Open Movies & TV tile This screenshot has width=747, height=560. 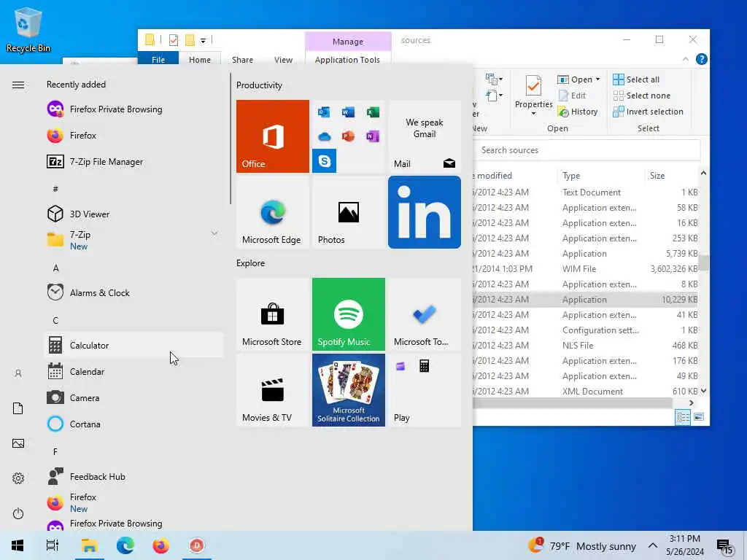point(273,390)
